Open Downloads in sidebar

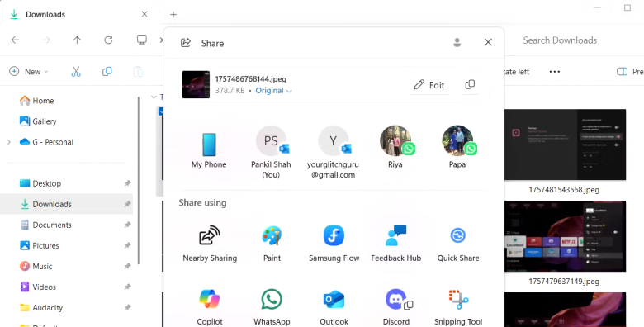[67, 204]
